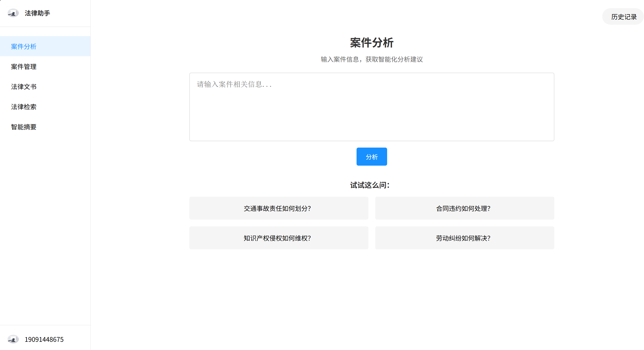Viewport: 644px width, 350px height.
Task: Pick the 知识产权侵权如何维权? suggestion
Action: [279, 238]
